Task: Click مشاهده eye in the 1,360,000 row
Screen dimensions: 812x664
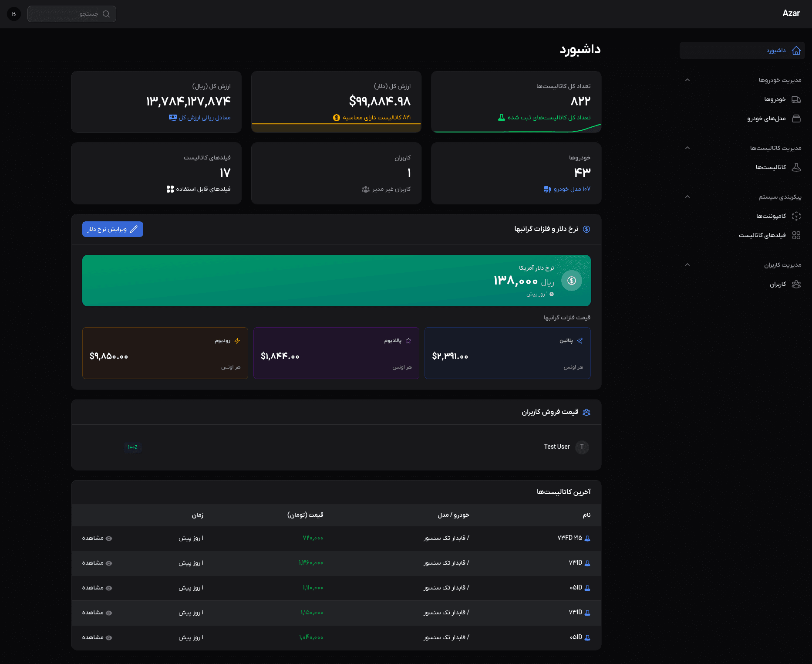Action: [x=109, y=563]
